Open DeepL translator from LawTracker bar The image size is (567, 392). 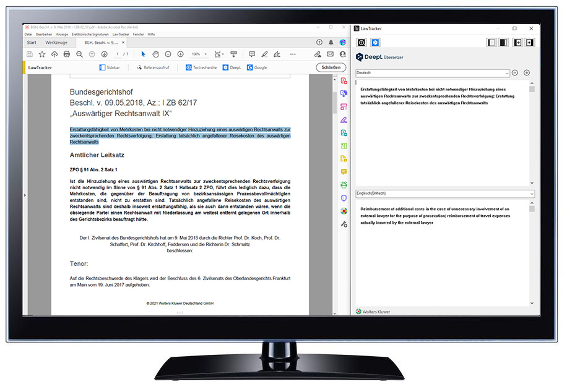232,67
